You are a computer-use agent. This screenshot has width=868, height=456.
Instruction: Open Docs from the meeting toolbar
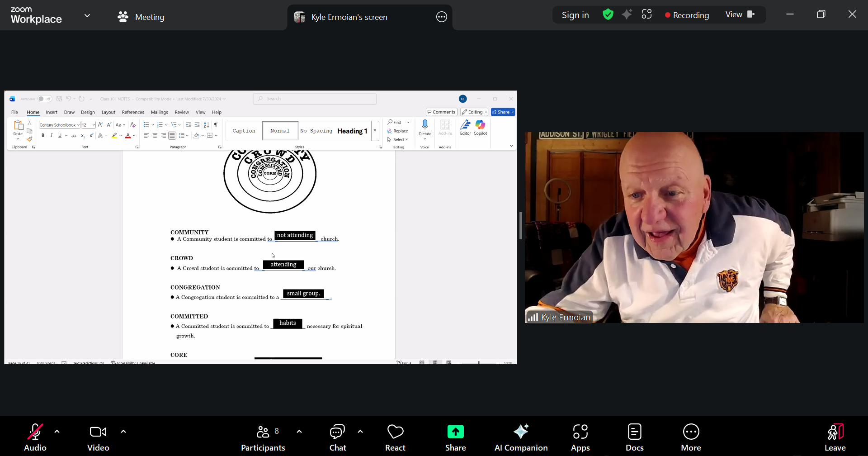[x=634, y=437]
